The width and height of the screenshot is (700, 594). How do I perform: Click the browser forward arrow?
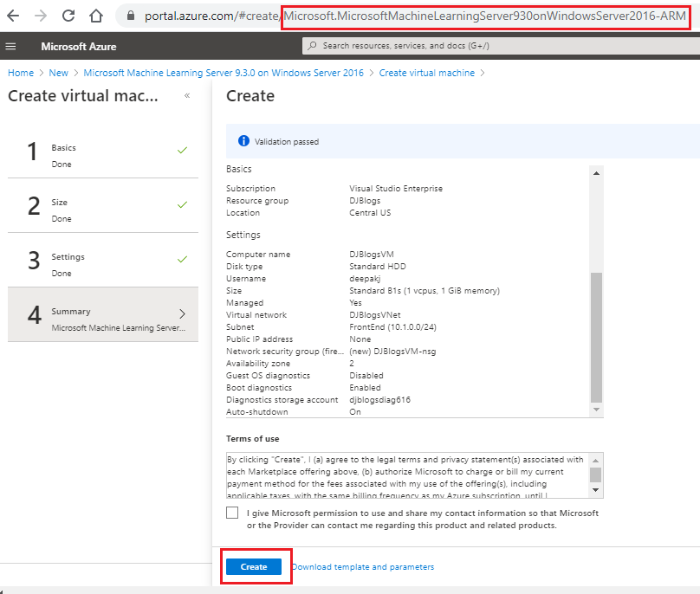point(41,16)
